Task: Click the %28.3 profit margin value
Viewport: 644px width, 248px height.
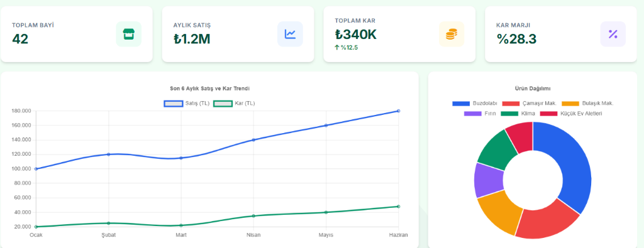Action: pos(516,39)
